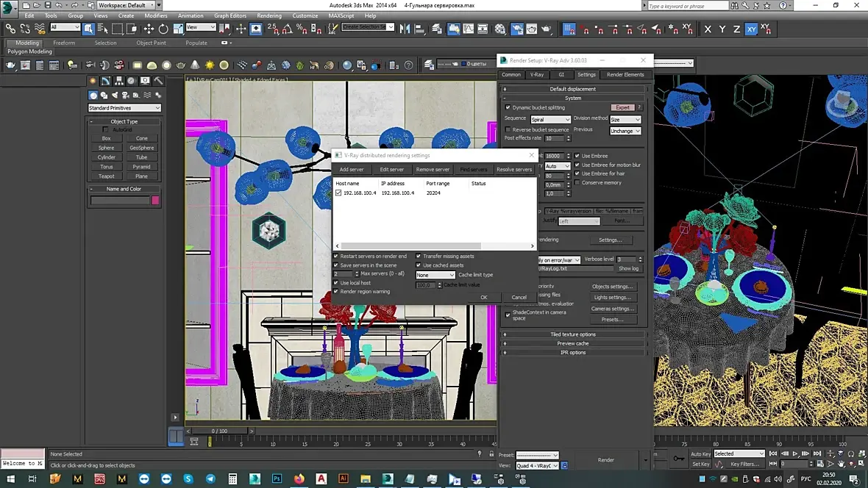Activate the Select and Rotate tool
The width and height of the screenshot is (868, 488).
pos(163,29)
